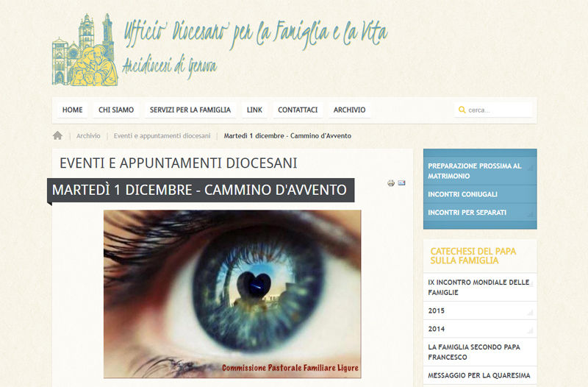
Task: Click the eye article image
Action: 232,294
